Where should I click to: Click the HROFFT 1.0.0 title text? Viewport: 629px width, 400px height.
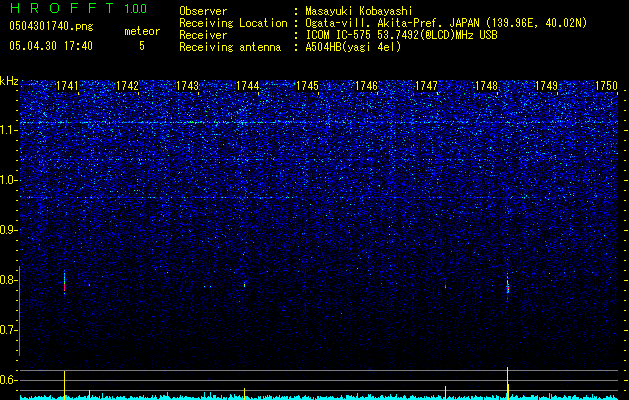tap(78, 8)
